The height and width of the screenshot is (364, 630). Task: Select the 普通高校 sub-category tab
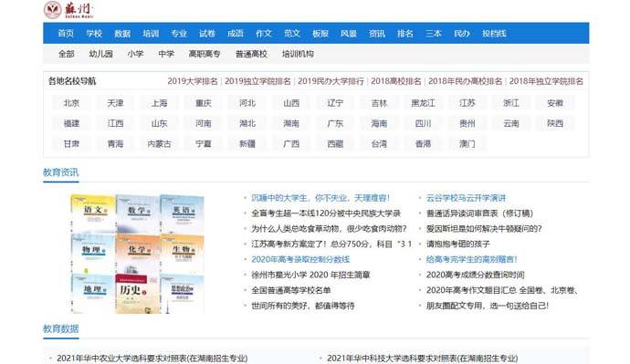[x=251, y=54]
